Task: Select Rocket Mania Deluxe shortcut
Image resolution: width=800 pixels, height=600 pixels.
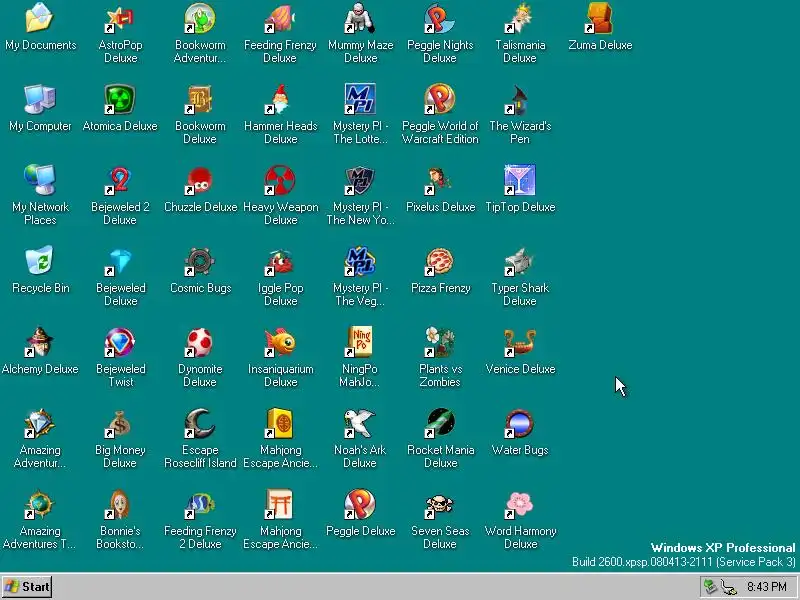Action: [x=440, y=423]
